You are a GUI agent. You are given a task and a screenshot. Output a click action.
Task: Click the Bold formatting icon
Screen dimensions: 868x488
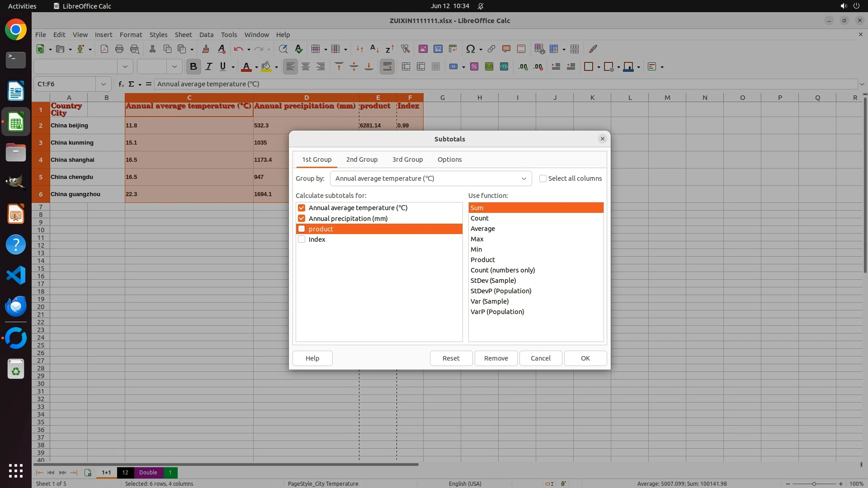coord(193,67)
